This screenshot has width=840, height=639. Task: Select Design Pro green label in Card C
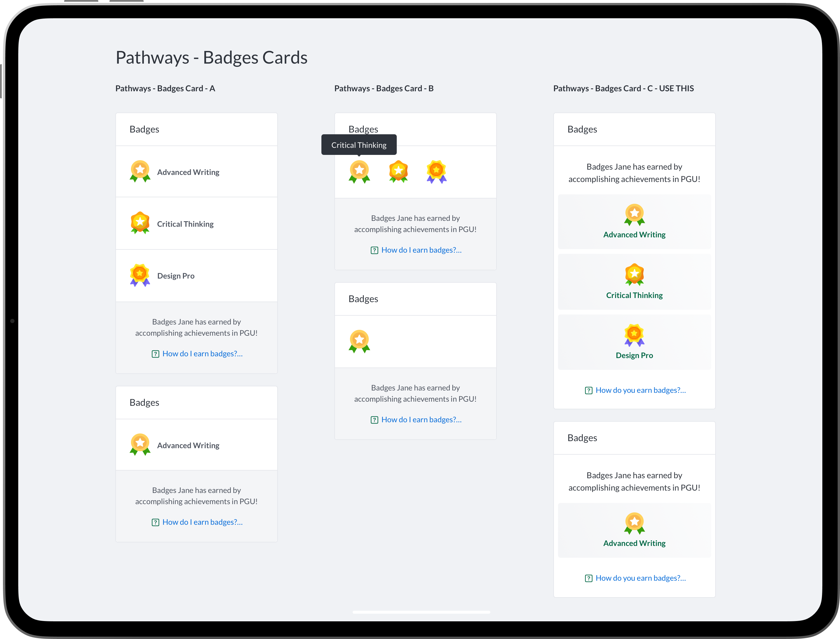coord(634,355)
